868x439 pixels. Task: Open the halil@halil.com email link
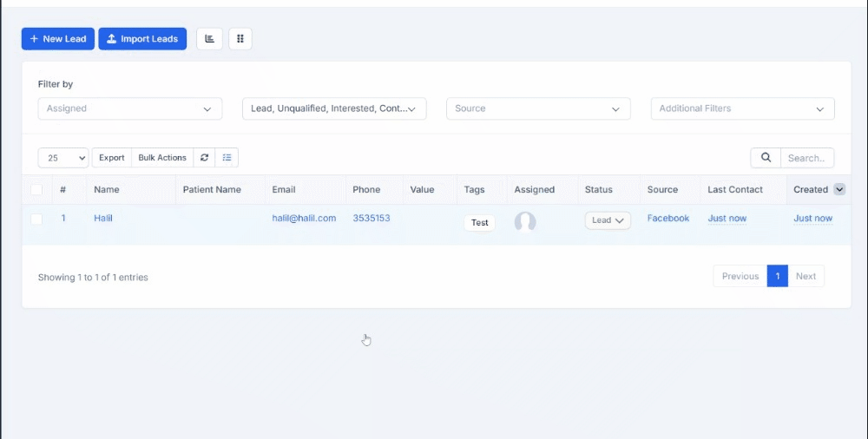[304, 218]
